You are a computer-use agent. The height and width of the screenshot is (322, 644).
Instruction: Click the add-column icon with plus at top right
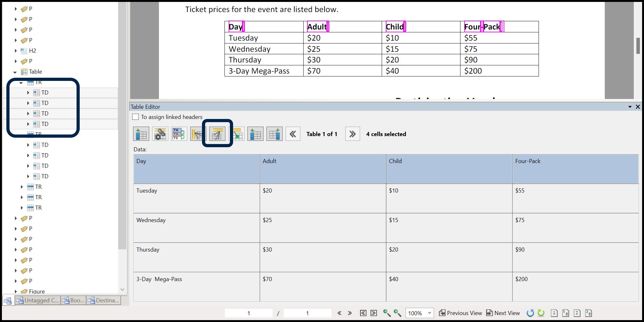coord(274,134)
